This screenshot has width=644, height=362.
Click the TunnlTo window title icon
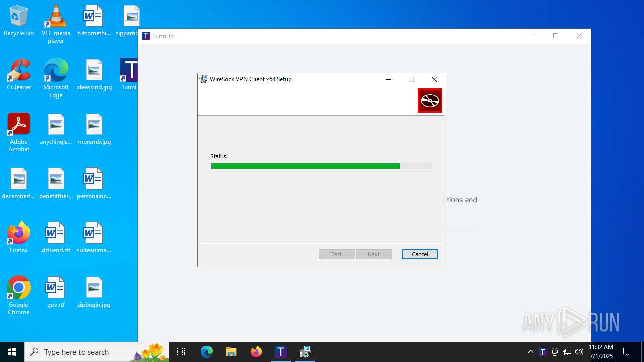[146, 36]
